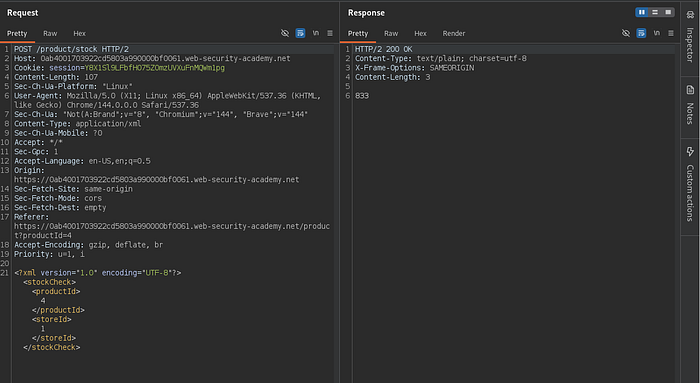700x383 pixels.
Task: Click 'Accept-Encoding: gzip, deflate, br' header
Action: 88,245
